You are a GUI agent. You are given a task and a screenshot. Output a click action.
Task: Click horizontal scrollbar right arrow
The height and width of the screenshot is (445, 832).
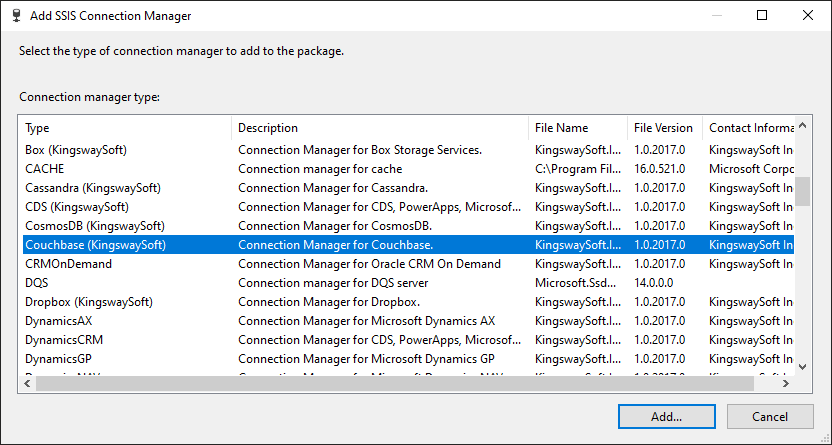click(786, 383)
